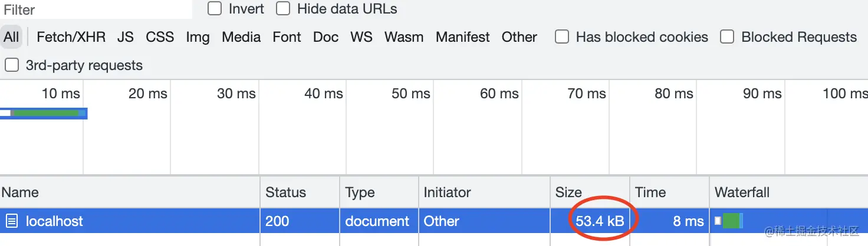This screenshot has width=868, height=246.
Task: Enable the Invert filter checkbox
Action: pyautogui.click(x=215, y=9)
